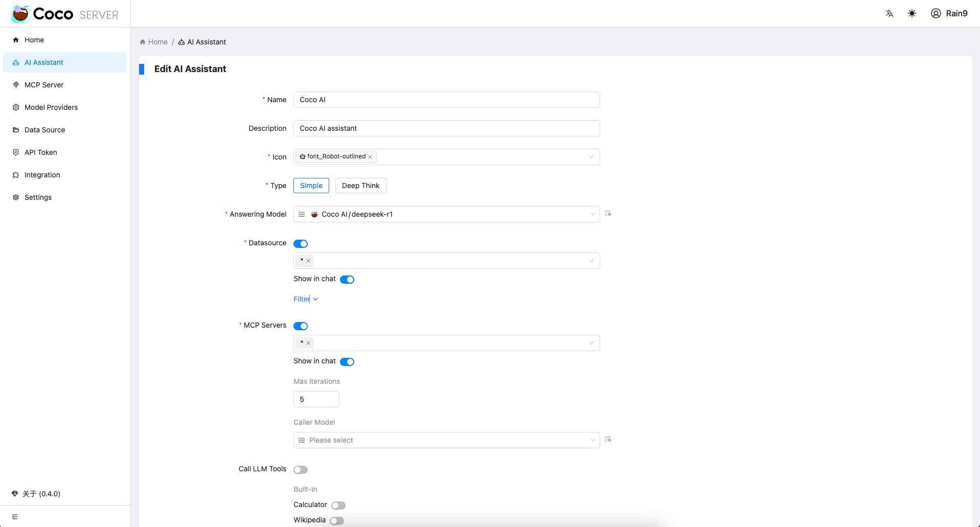Click the coconut icon in the Answering Model field
The height and width of the screenshot is (527, 980).
point(314,214)
